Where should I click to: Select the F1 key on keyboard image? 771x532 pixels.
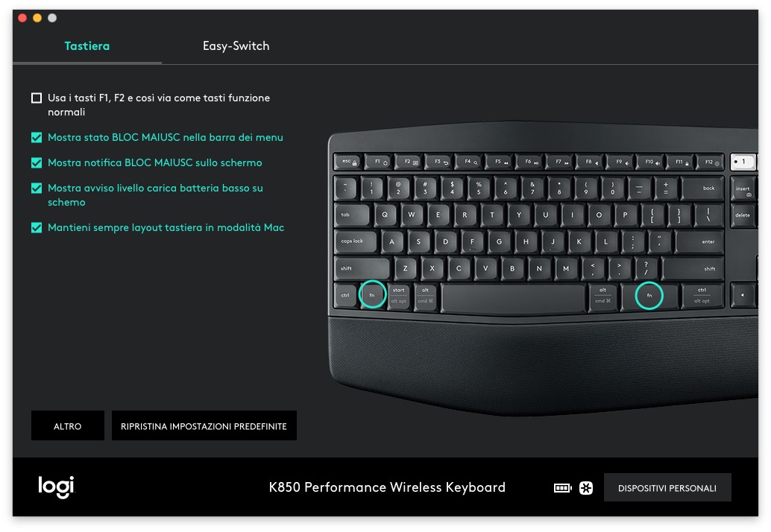tap(380, 162)
